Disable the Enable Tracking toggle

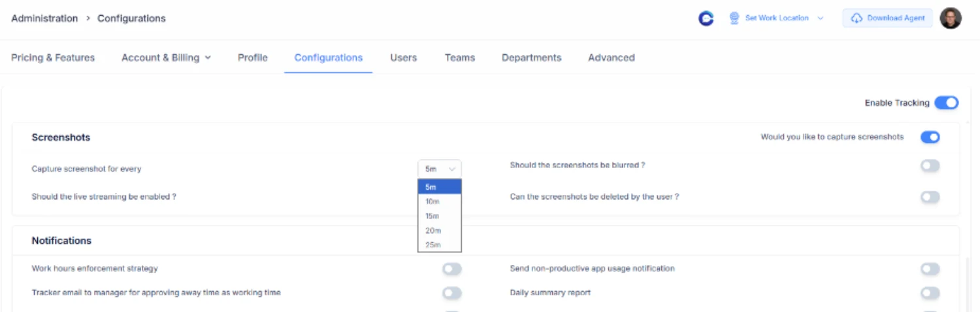(946, 103)
